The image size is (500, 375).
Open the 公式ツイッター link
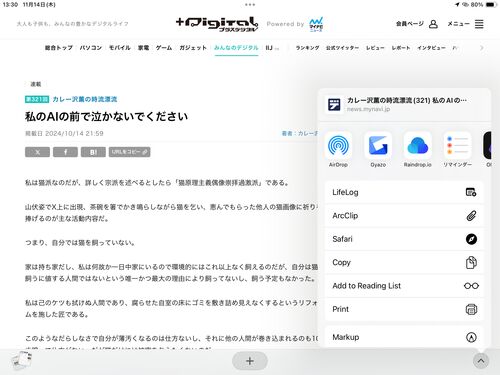tap(342, 48)
